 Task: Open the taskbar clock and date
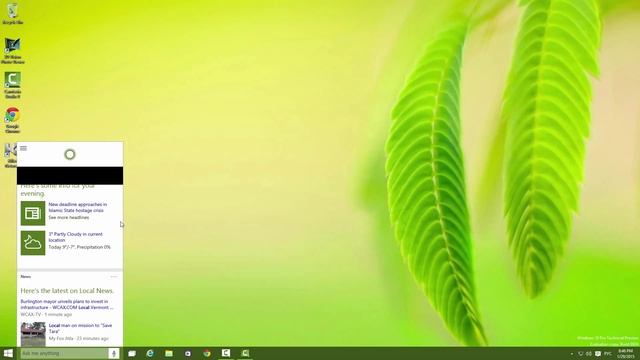(x=625, y=354)
